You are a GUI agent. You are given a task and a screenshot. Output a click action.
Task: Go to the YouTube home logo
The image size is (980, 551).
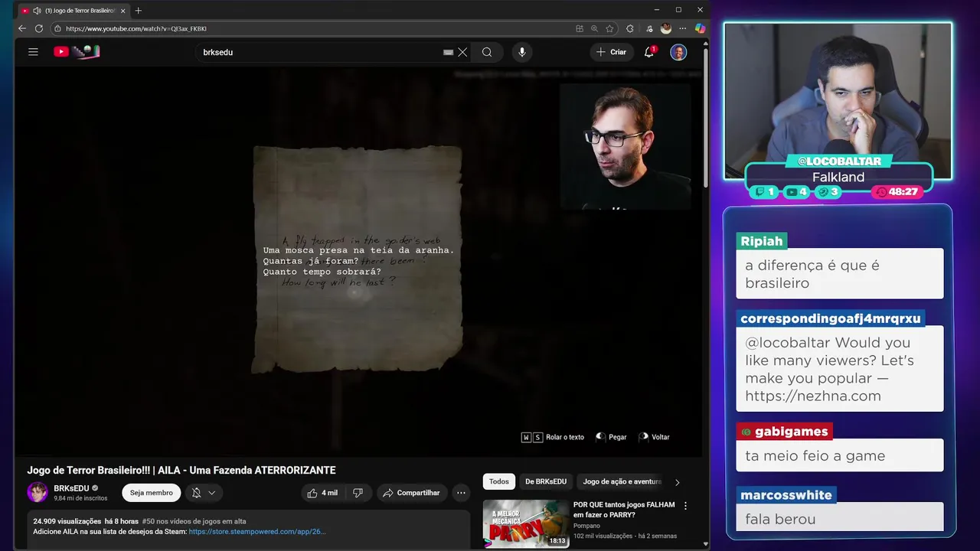pos(77,51)
